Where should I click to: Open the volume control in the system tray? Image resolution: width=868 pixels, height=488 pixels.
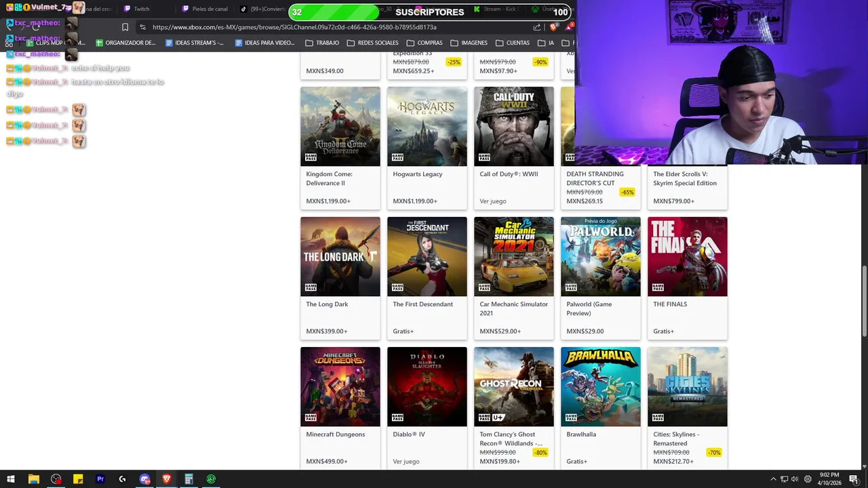(795, 479)
